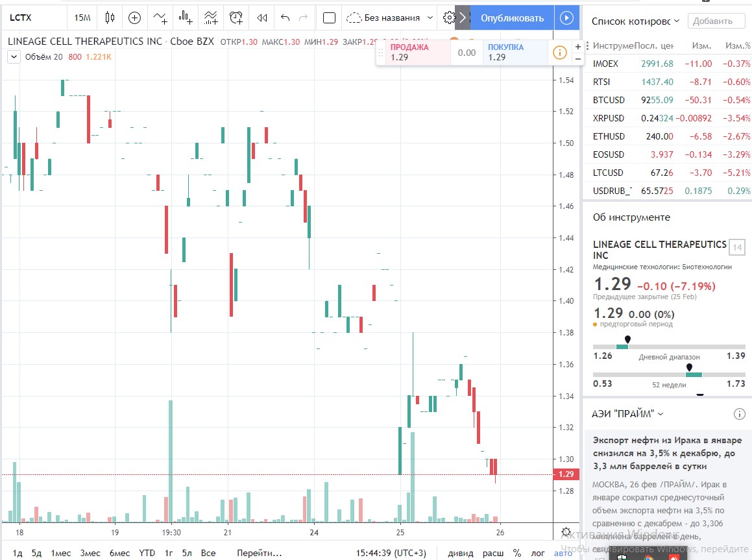Image resolution: width=752 pixels, height=560 pixels.
Task: Open the financials bar chart icon
Action: click(x=186, y=18)
